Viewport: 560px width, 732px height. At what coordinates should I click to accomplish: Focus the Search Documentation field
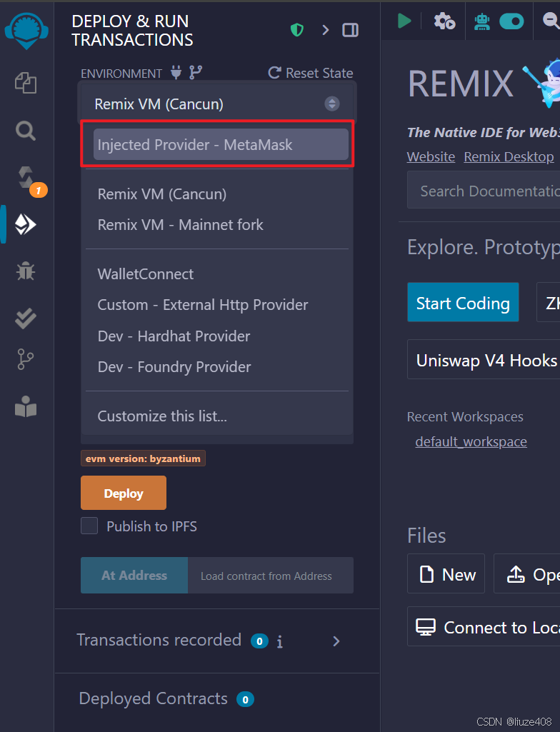[x=484, y=190]
